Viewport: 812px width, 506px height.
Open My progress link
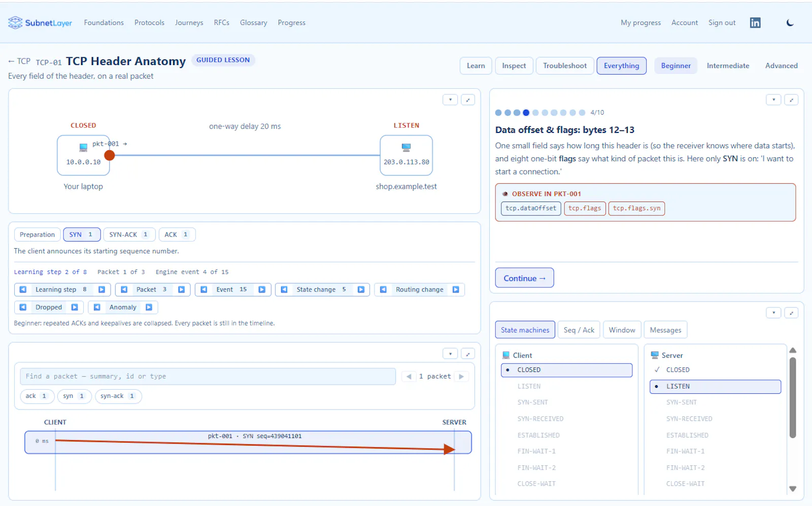point(640,23)
